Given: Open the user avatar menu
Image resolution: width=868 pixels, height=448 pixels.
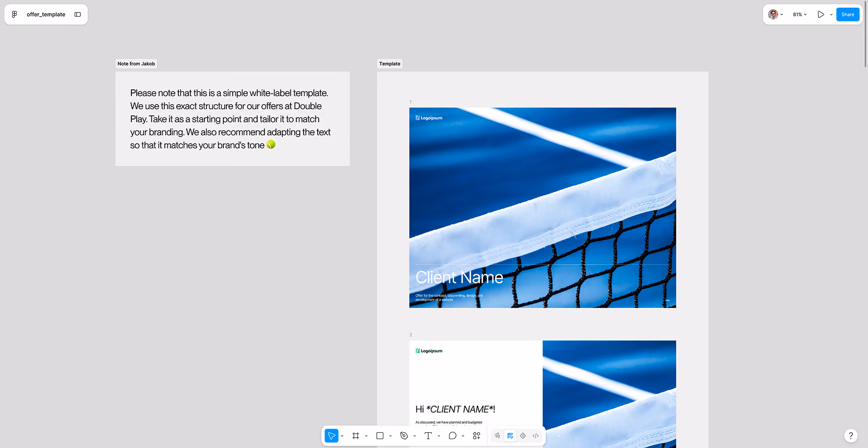Looking at the screenshot, I should 775,15.
